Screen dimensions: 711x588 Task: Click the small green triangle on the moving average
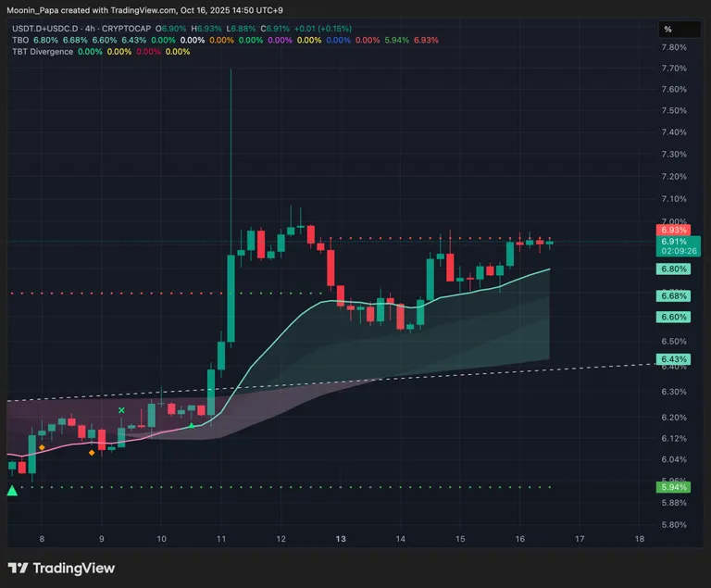pos(192,424)
